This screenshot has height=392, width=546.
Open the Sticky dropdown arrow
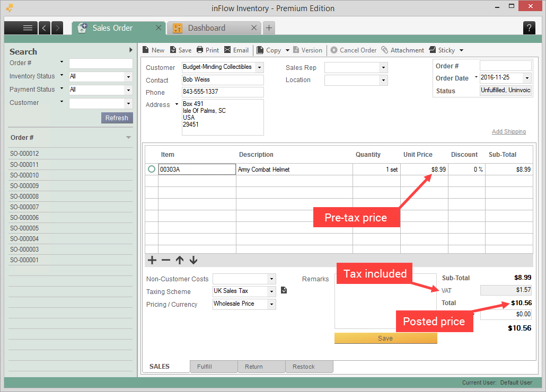tap(461, 50)
